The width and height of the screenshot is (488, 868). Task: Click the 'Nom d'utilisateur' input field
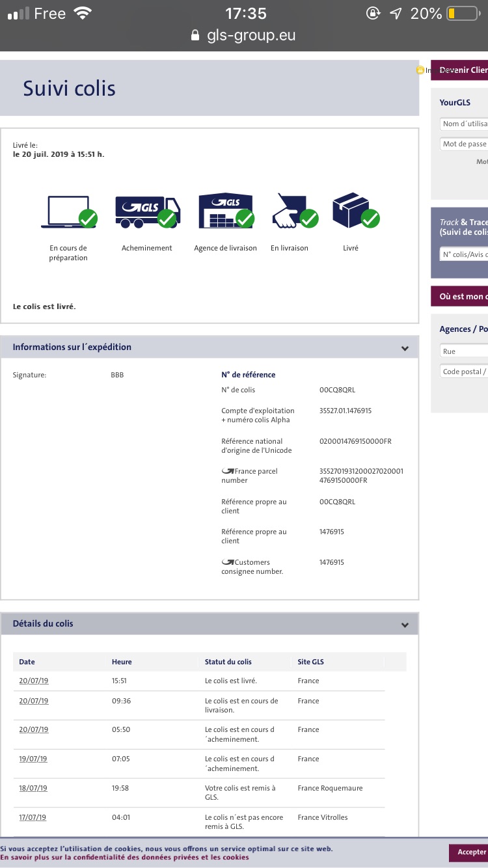[x=464, y=124]
